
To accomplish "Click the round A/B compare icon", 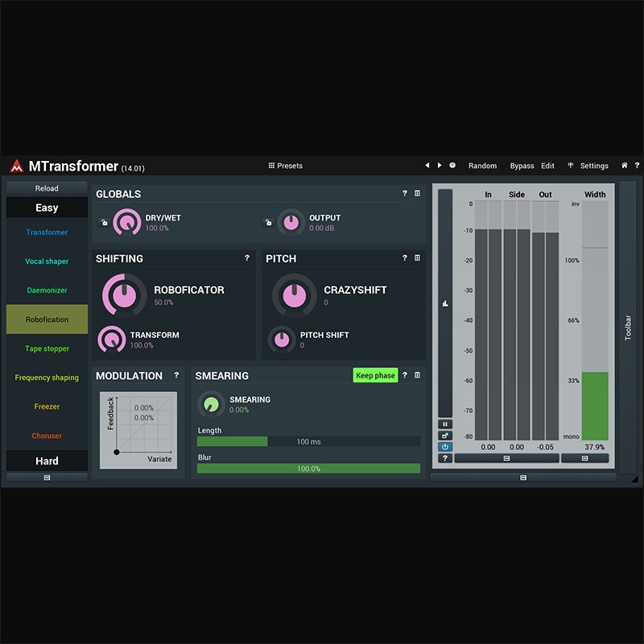I will coord(452,165).
